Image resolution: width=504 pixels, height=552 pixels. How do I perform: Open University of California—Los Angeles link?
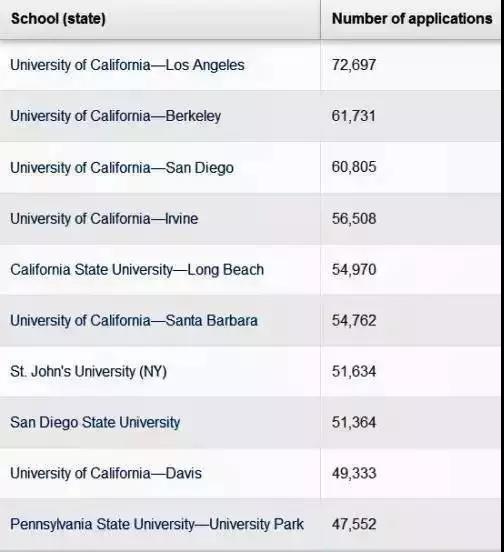[127, 65]
